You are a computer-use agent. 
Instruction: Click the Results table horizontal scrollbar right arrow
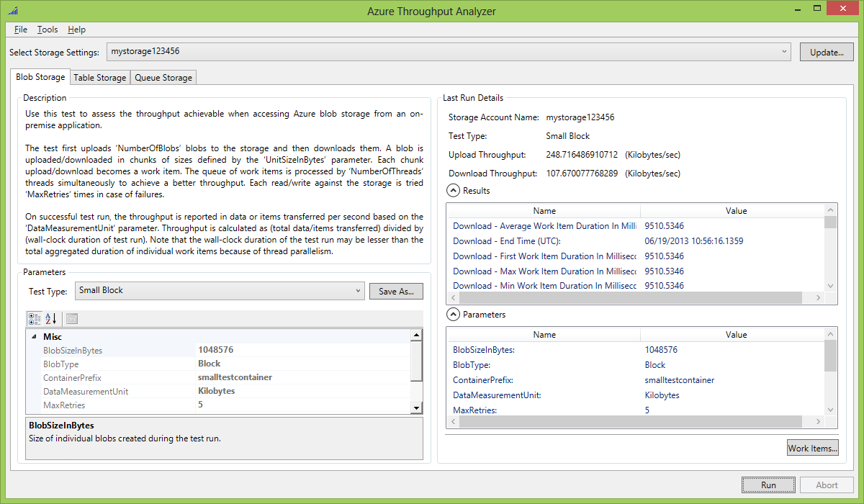coord(818,297)
